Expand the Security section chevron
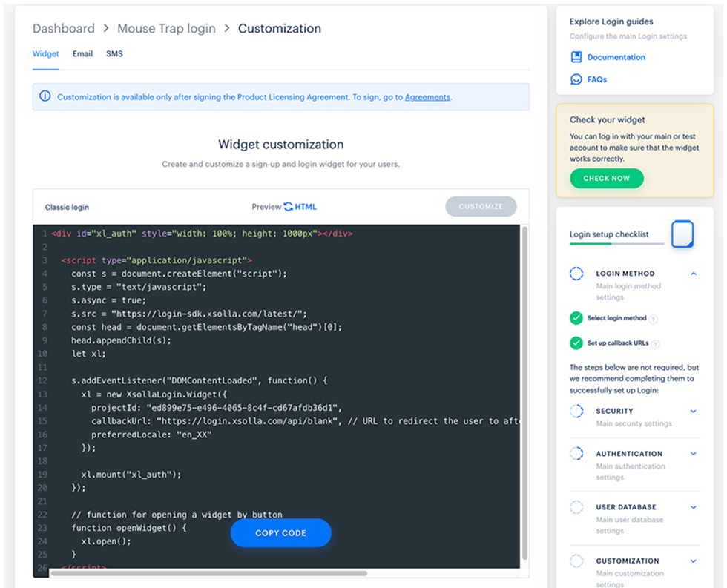 point(694,411)
